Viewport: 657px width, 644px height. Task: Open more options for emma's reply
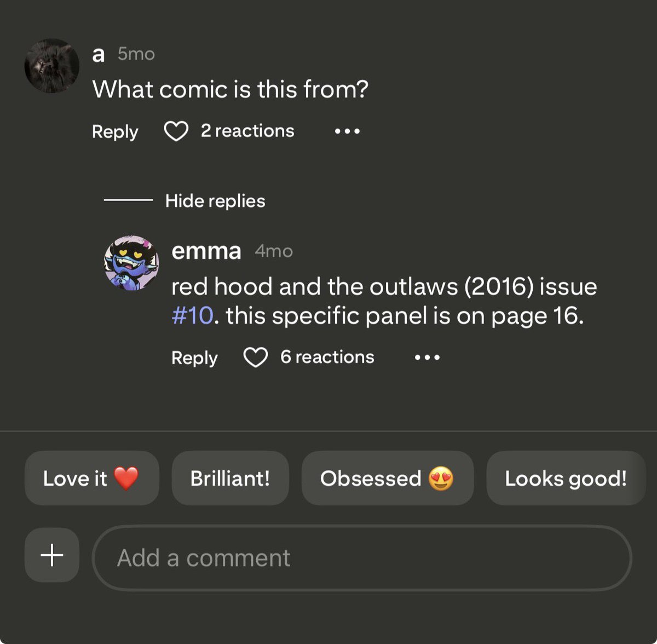[427, 358]
